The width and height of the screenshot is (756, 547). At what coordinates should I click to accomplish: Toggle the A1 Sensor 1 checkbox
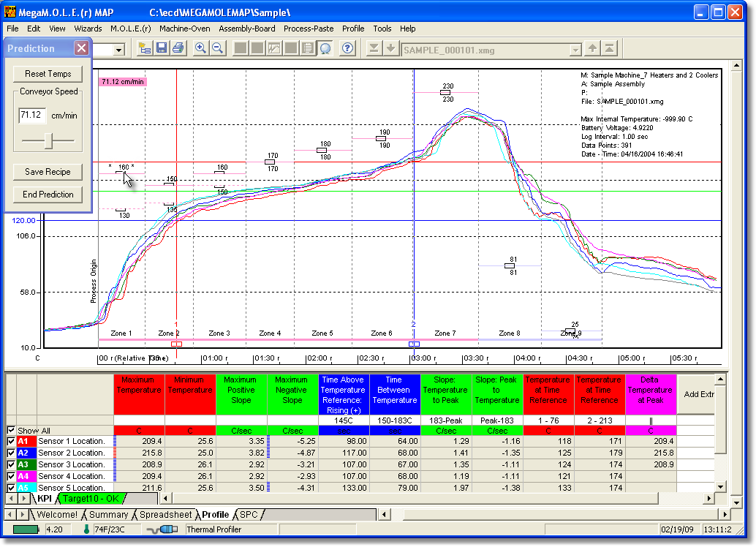coord(11,441)
